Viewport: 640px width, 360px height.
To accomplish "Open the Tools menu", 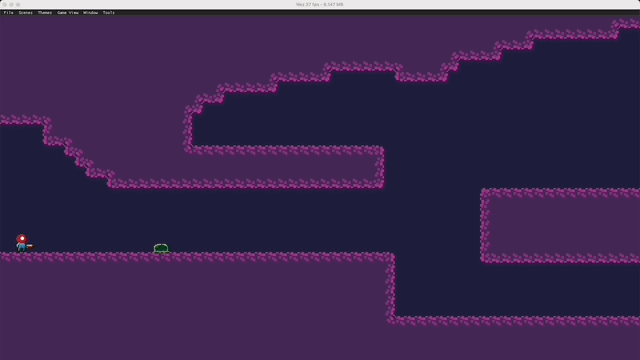I will click(109, 13).
